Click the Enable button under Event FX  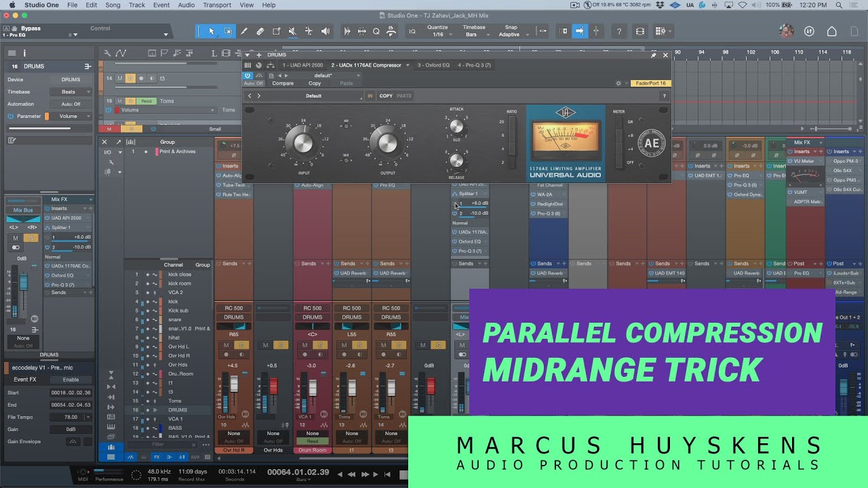pos(71,380)
